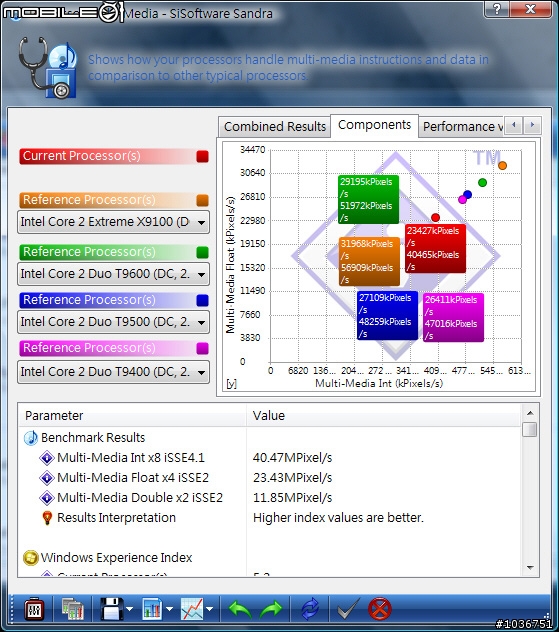Click the 40.47MPixel/s value
This screenshot has height=632, width=559.
pyautogui.click(x=292, y=458)
